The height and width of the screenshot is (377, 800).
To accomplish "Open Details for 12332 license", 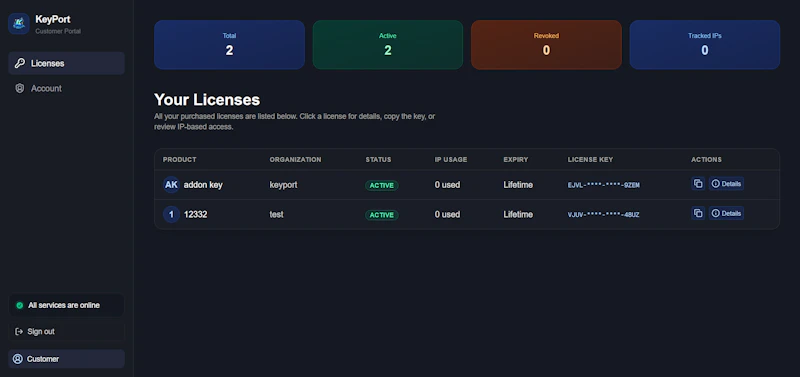I will point(726,213).
